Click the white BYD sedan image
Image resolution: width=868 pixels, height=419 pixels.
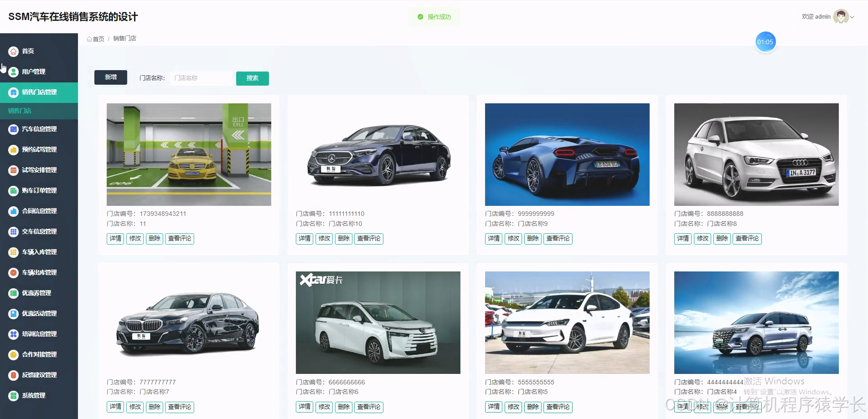pos(567,323)
